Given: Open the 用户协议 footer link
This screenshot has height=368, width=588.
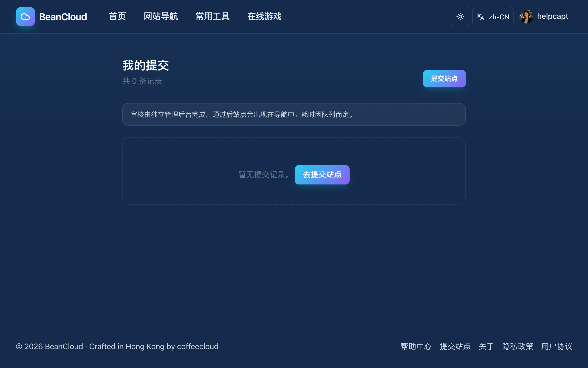Looking at the screenshot, I should tap(557, 346).
